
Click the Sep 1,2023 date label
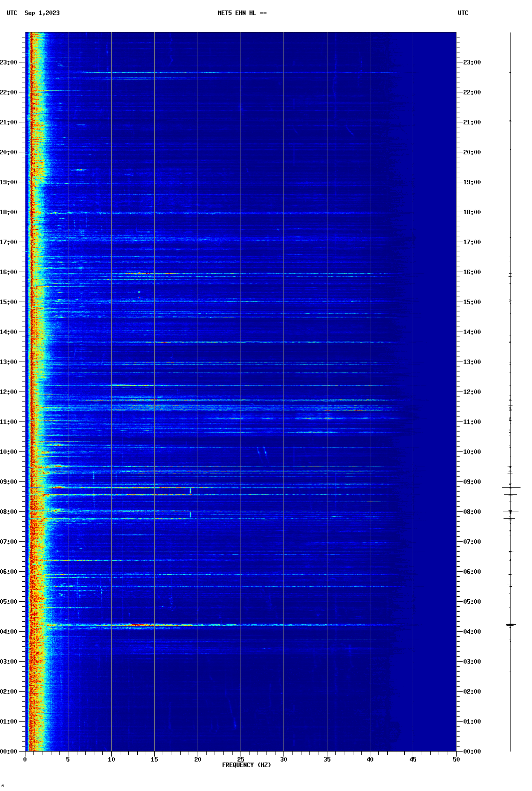pyautogui.click(x=42, y=13)
